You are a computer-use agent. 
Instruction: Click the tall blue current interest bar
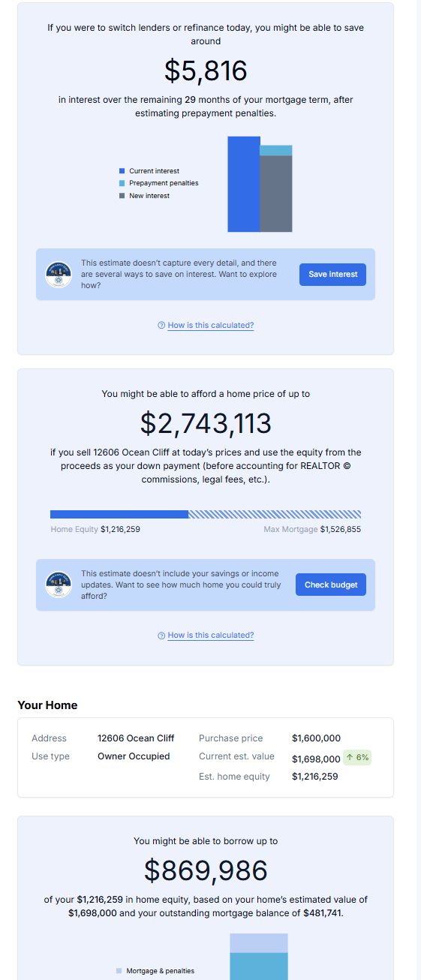tap(244, 184)
